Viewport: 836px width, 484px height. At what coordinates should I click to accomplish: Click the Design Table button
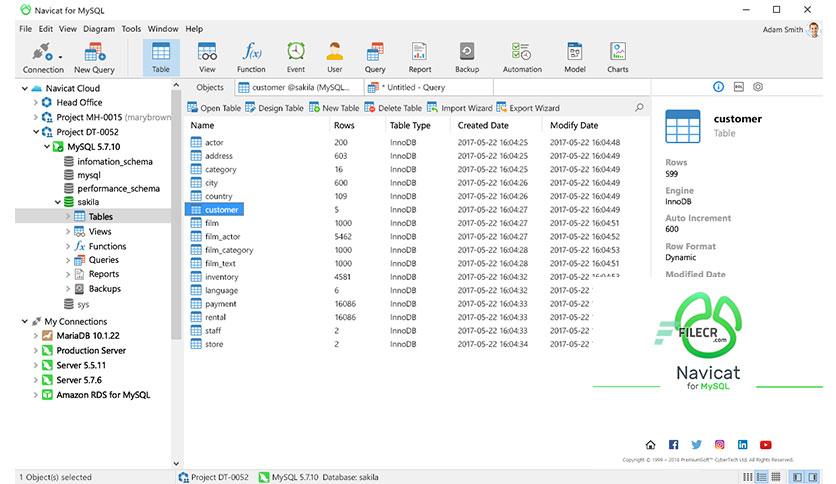(274, 108)
